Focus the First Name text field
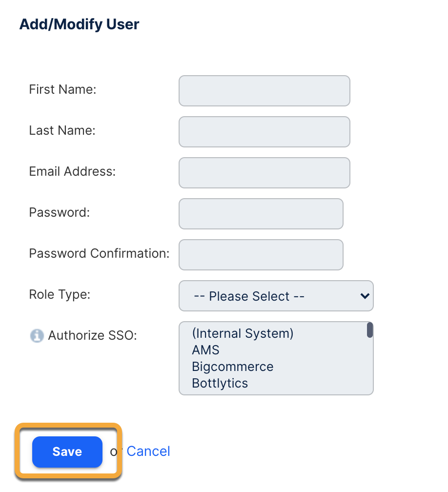 tap(264, 91)
